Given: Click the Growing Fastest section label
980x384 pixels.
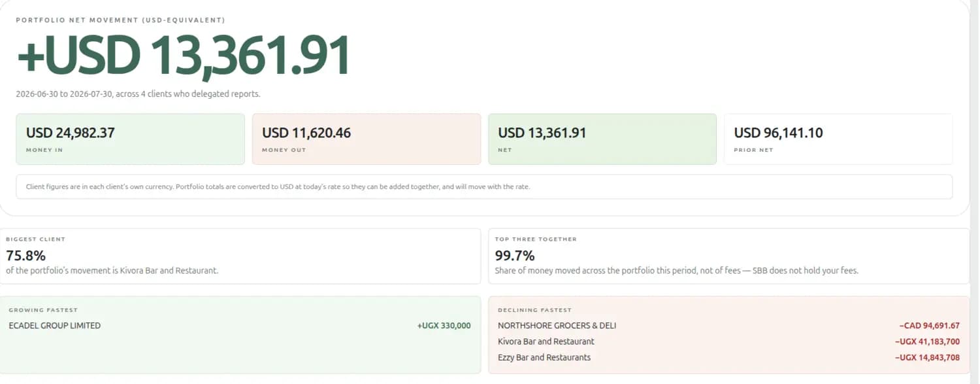Looking at the screenshot, I should (43, 310).
